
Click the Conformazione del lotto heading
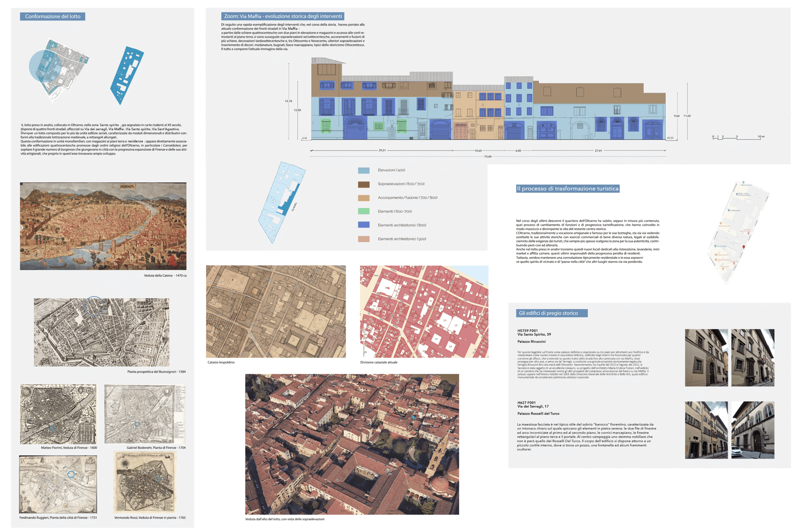[x=53, y=16]
